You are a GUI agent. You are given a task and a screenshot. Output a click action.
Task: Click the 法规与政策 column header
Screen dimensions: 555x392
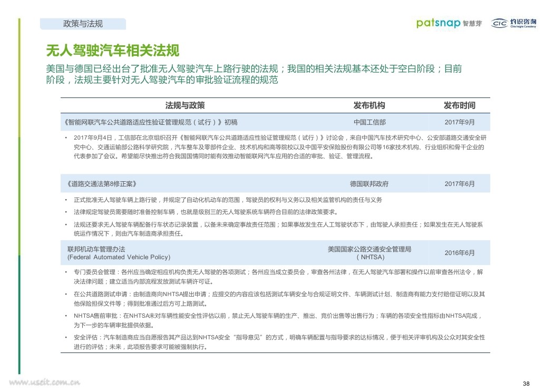(185, 105)
